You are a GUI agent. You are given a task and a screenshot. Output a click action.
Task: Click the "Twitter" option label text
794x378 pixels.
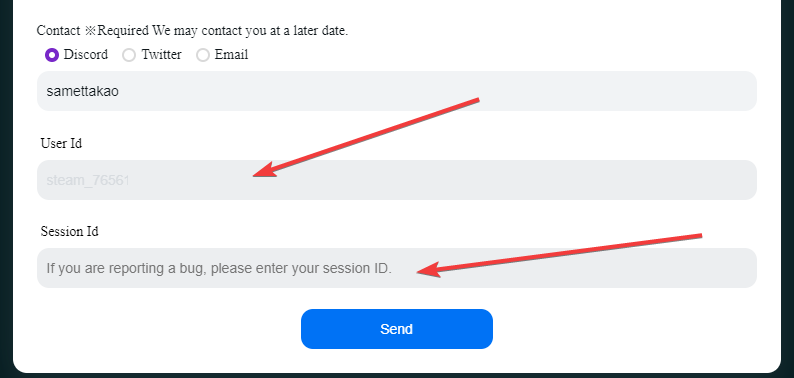pyautogui.click(x=162, y=55)
